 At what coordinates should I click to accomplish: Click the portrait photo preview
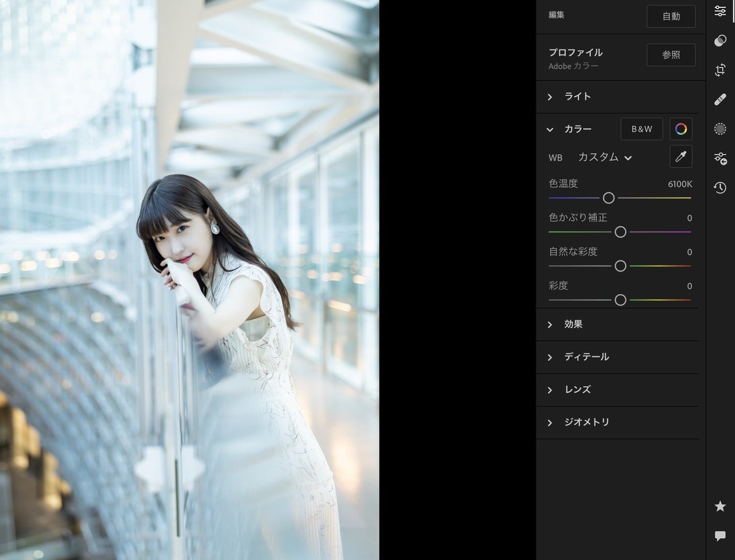coord(189,280)
